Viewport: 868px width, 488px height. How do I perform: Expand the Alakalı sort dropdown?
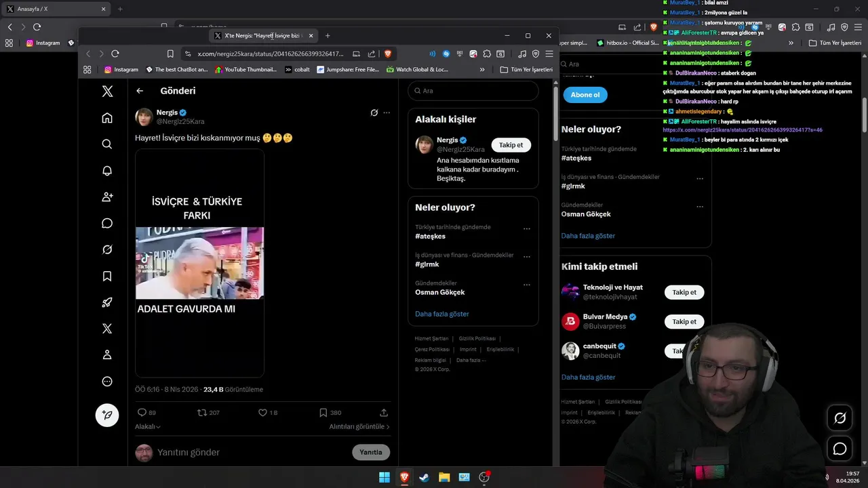click(148, 426)
